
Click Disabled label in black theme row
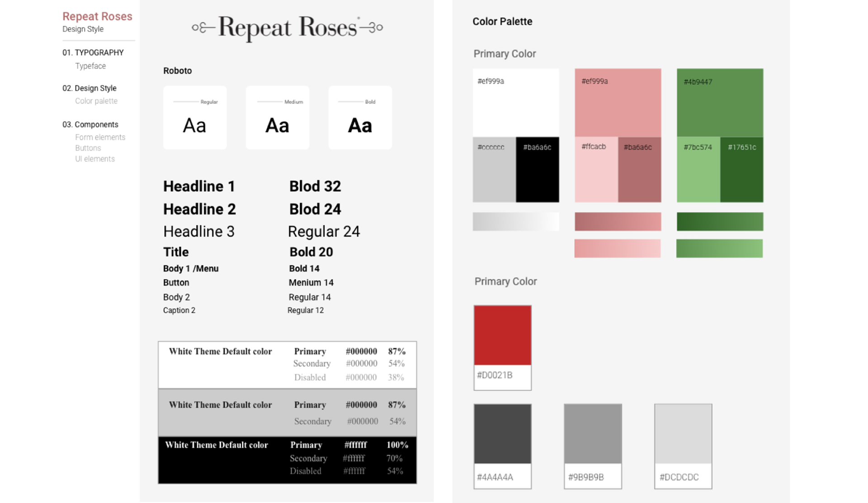pos(306,471)
